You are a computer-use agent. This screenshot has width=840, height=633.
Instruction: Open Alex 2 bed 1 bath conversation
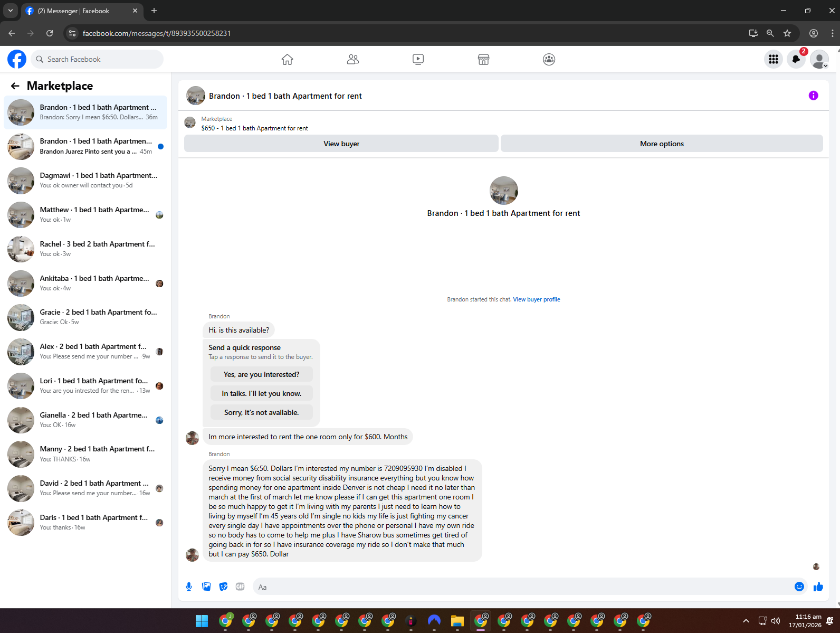click(85, 352)
